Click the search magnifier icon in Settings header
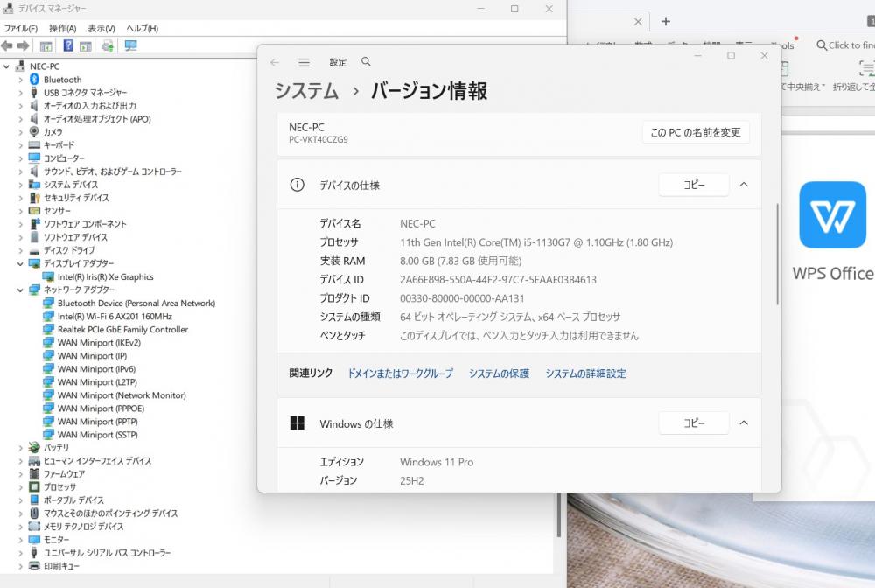 pyautogui.click(x=366, y=62)
